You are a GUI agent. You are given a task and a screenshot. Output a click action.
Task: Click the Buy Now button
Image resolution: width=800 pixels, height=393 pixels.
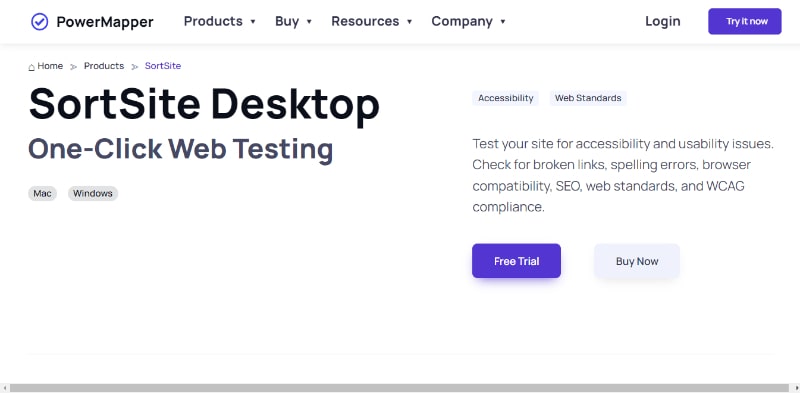637,261
